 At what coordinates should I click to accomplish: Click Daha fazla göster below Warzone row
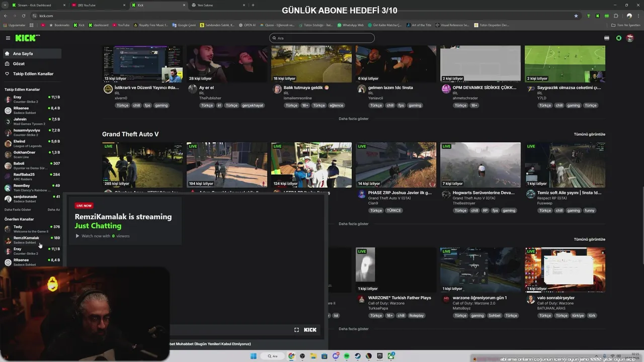tap(353, 329)
